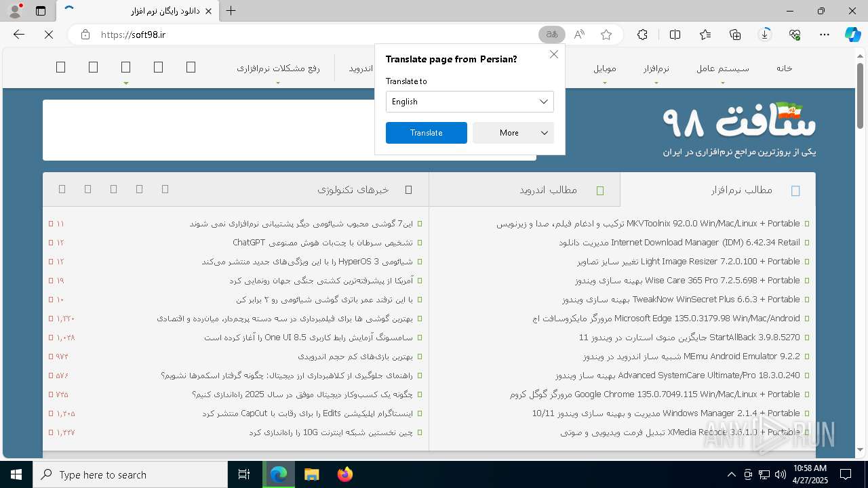
Task: Open the 10G internet network news link
Action: point(330,432)
